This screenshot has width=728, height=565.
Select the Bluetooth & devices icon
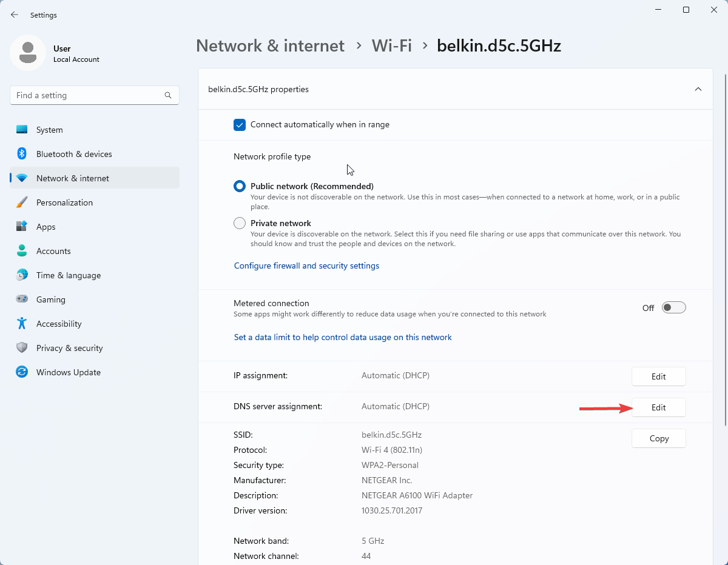(x=22, y=153)
